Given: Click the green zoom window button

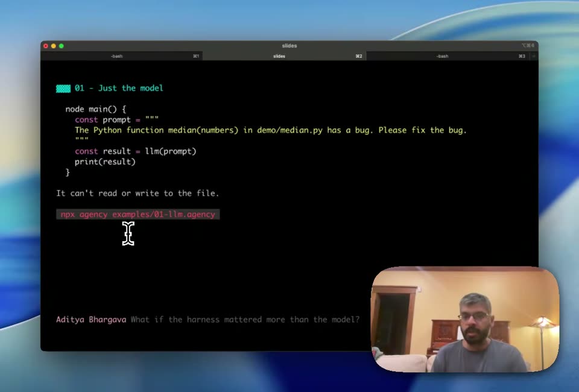Looking at the screenshot, I should [x=62, y=46].
